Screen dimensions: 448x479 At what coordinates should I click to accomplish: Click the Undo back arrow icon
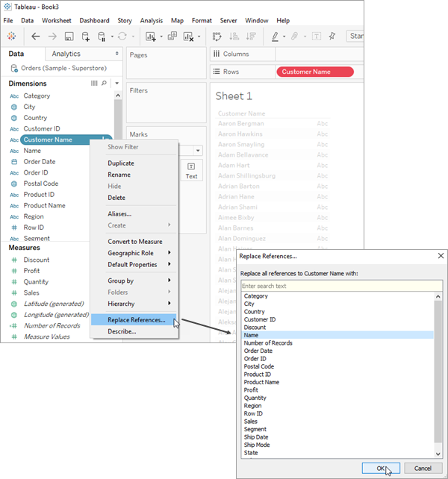tap(36, 37)
